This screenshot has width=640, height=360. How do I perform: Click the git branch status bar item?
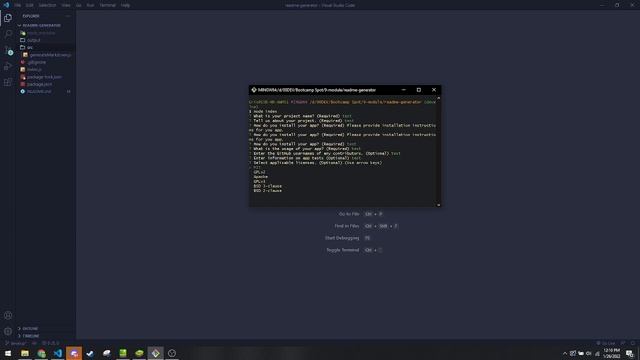15,343
